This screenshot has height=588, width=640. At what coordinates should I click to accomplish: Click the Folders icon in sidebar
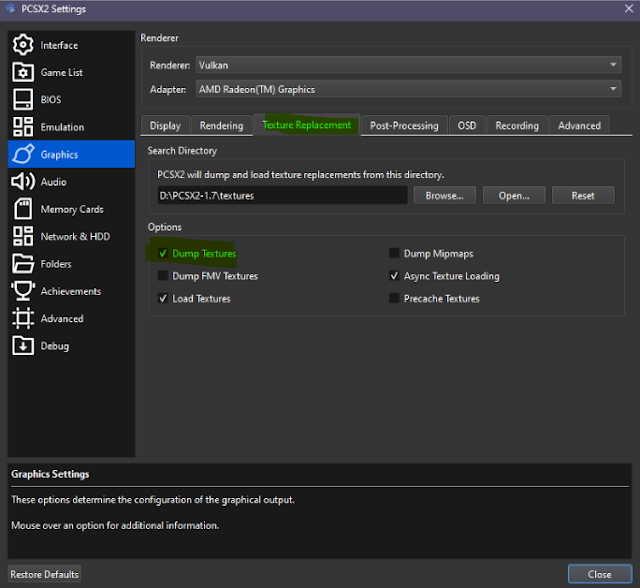[x=23, y=264]
